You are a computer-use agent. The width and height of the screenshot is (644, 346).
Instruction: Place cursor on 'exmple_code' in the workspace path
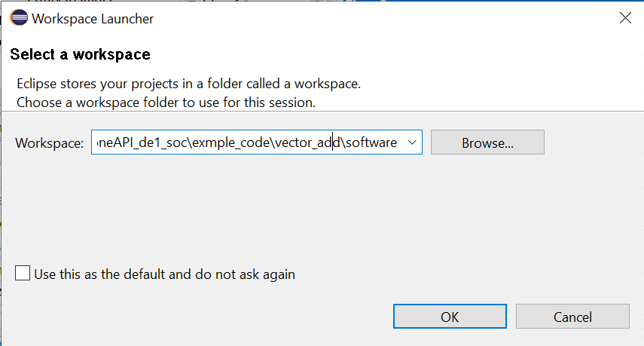coord(230,142)
